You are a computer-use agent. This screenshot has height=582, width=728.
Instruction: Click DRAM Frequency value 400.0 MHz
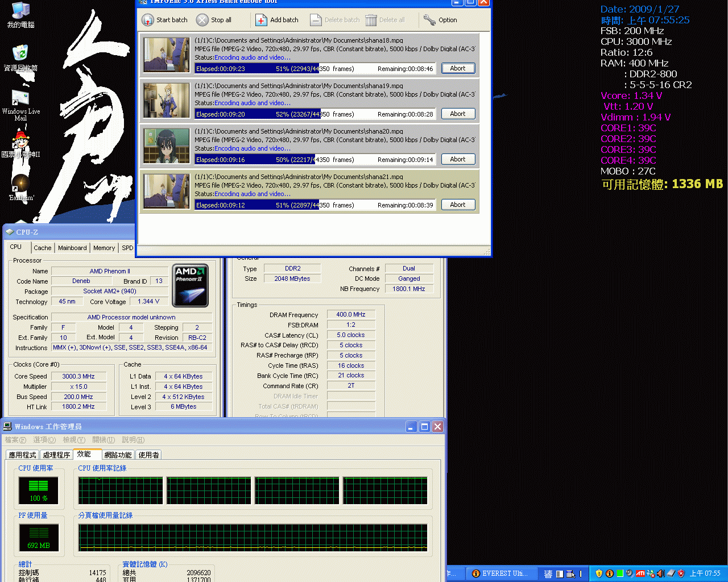tap(351, 314)
